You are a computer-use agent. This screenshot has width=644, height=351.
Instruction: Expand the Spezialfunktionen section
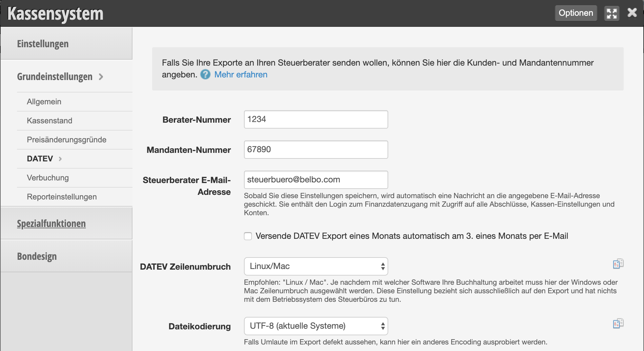(x=51, y=223)
